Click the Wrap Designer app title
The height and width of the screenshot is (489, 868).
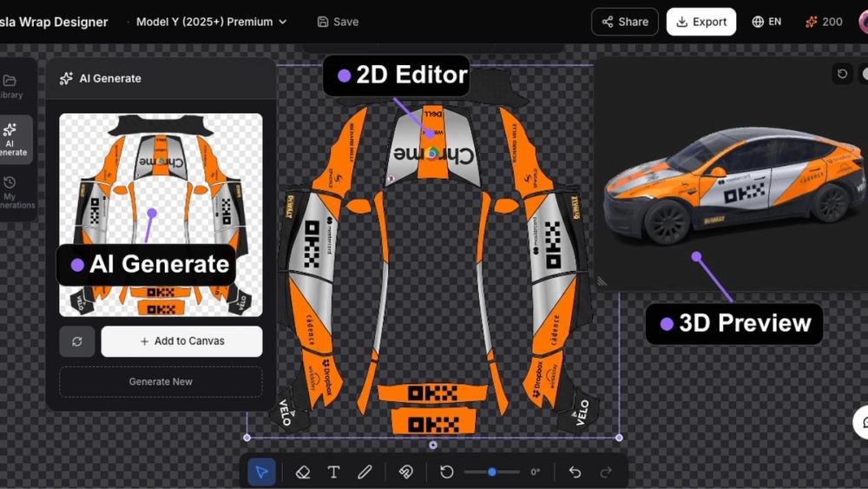54,22
